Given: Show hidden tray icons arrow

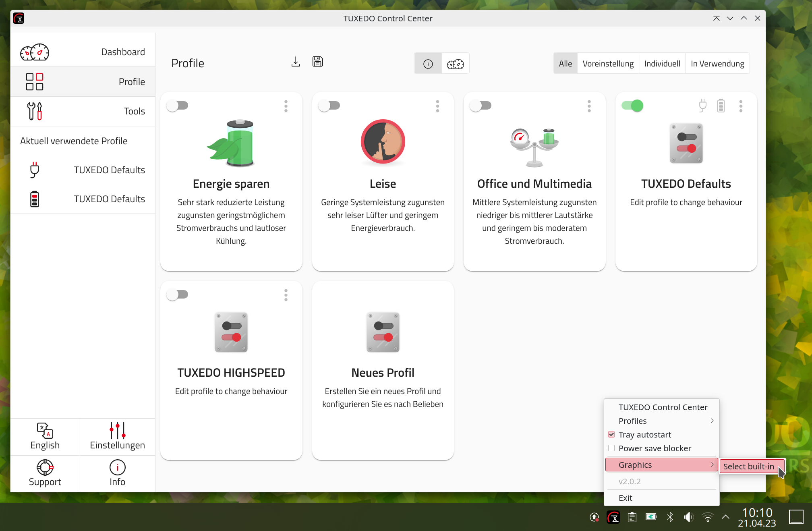Looking at the screenshot, I should [725, 517].
